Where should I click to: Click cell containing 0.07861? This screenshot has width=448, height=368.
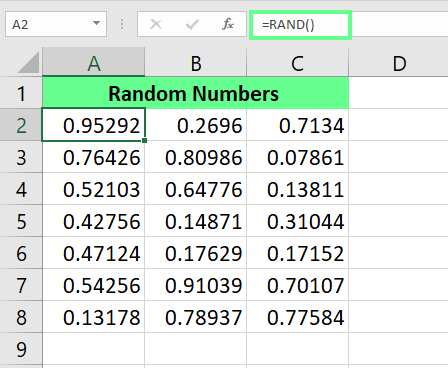(297, 157)
